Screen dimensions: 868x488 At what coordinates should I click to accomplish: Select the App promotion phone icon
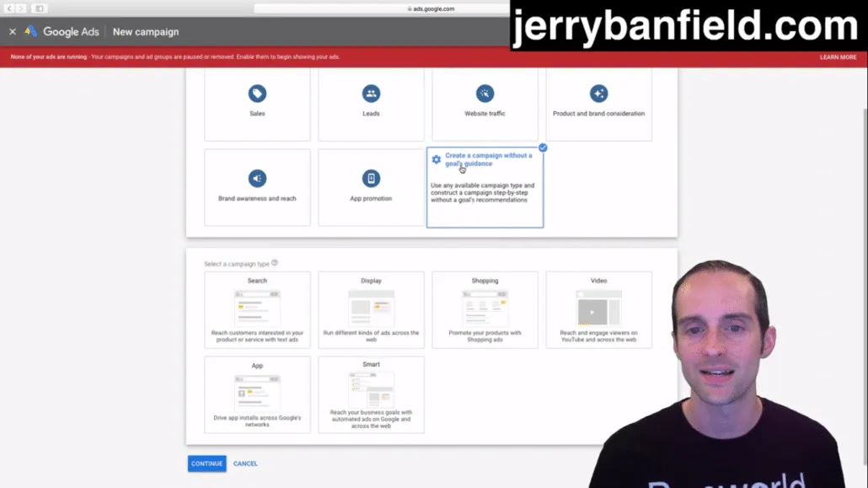click(371, 179)
